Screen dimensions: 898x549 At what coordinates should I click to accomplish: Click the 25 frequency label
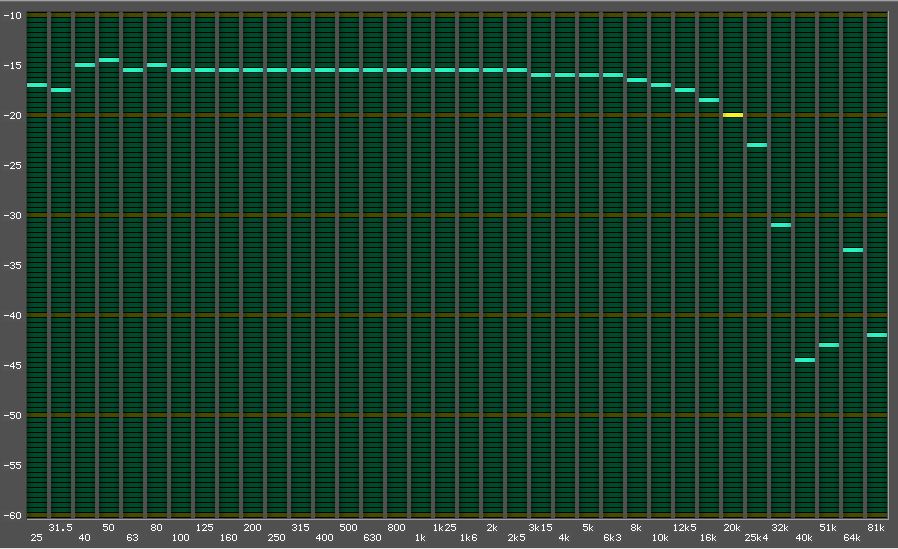coord(37,538)
